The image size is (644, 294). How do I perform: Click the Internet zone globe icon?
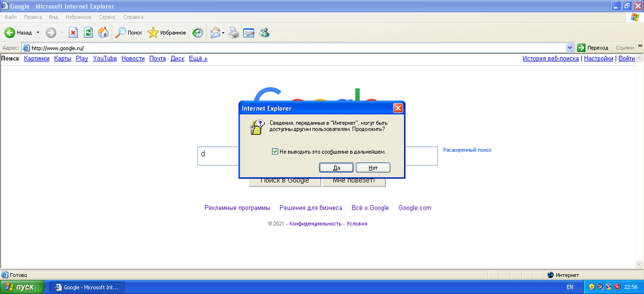coord(551,275)
